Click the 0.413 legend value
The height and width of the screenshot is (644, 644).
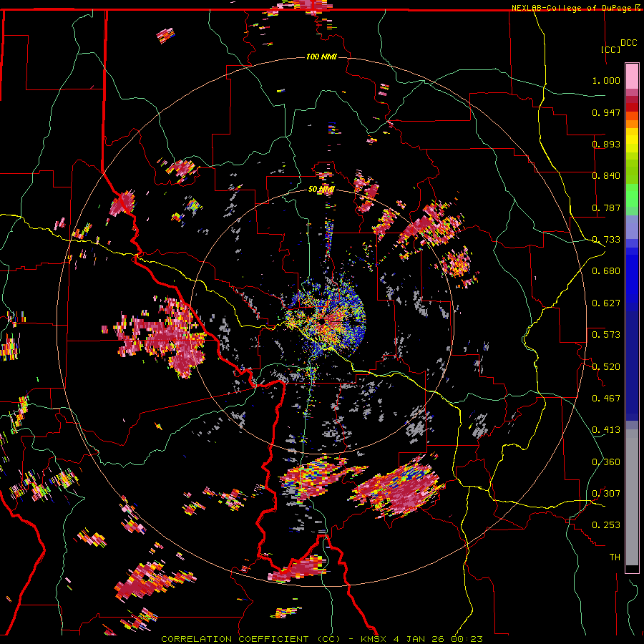click(x=606, y=430)
